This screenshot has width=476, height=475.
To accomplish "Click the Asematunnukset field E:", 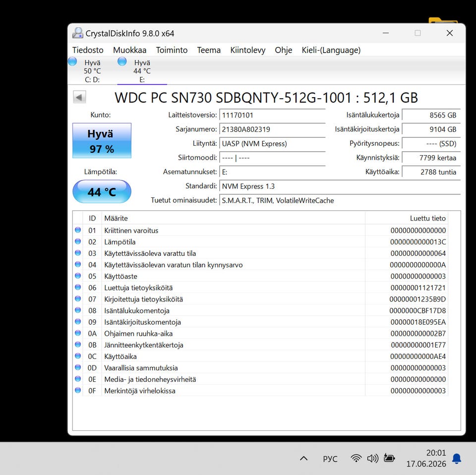I will pos(272,172).
